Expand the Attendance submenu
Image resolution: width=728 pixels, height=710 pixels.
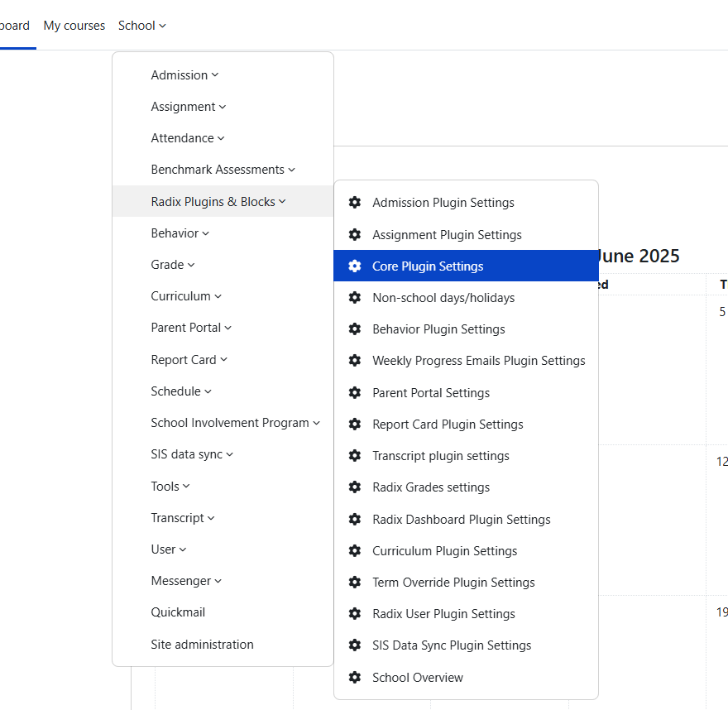188,138
